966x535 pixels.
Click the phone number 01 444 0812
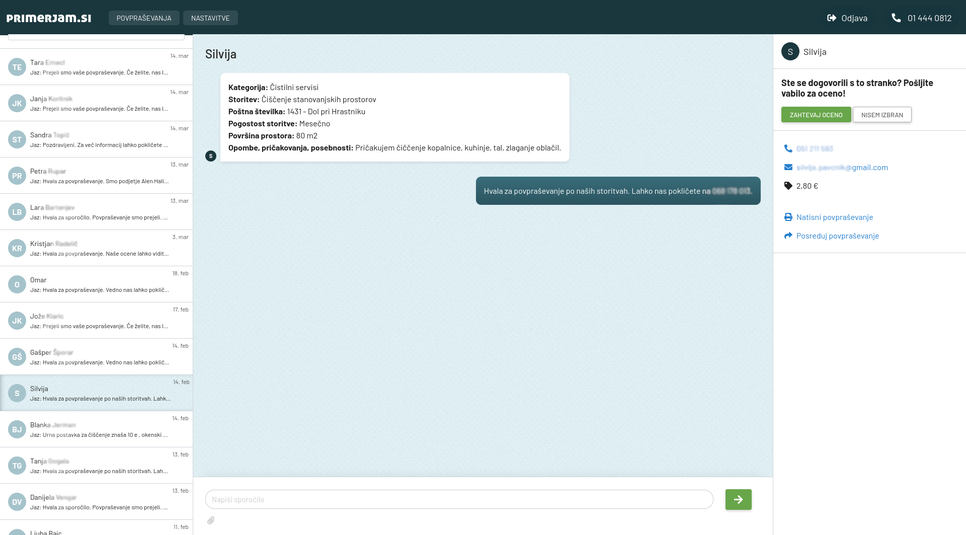tap(929, 18)
